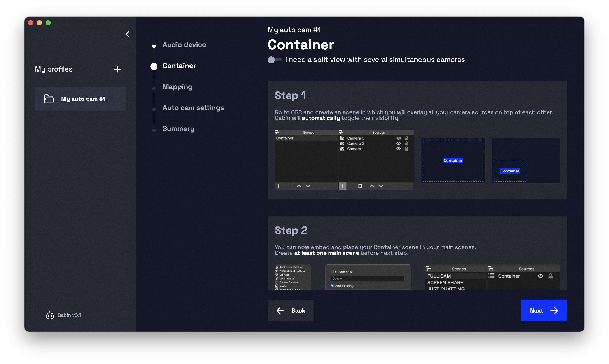Click the Gabin robot logo icon
Screen dimensions: 609x364
(x=50, y=315)
